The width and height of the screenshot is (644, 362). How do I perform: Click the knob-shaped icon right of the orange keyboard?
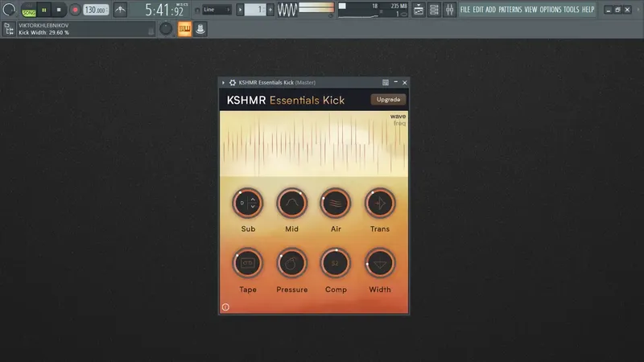200,29
